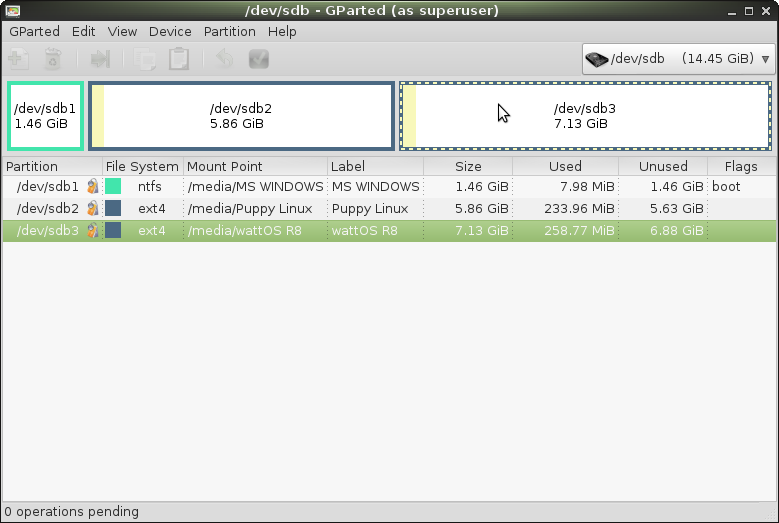Click the Label column header
Image resolution: width=779 pixels, height=523 pixels.
tap(376, 166)
